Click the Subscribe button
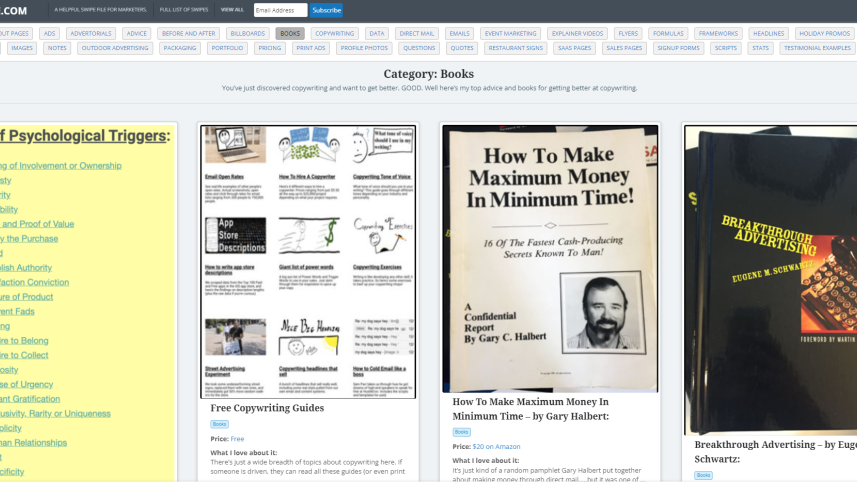Image resolution: width=857 pixels, height=482 pixels. (326, 10)
